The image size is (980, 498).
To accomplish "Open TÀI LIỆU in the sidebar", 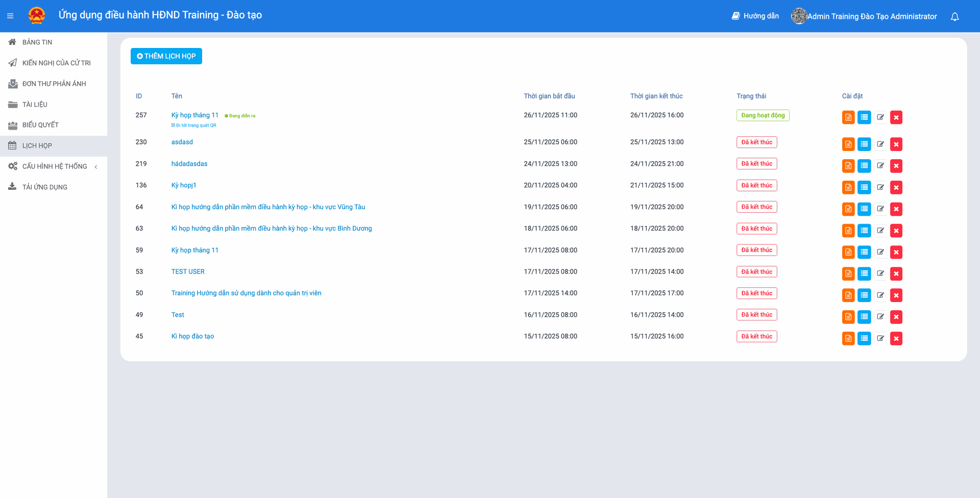I will [35, 105].
